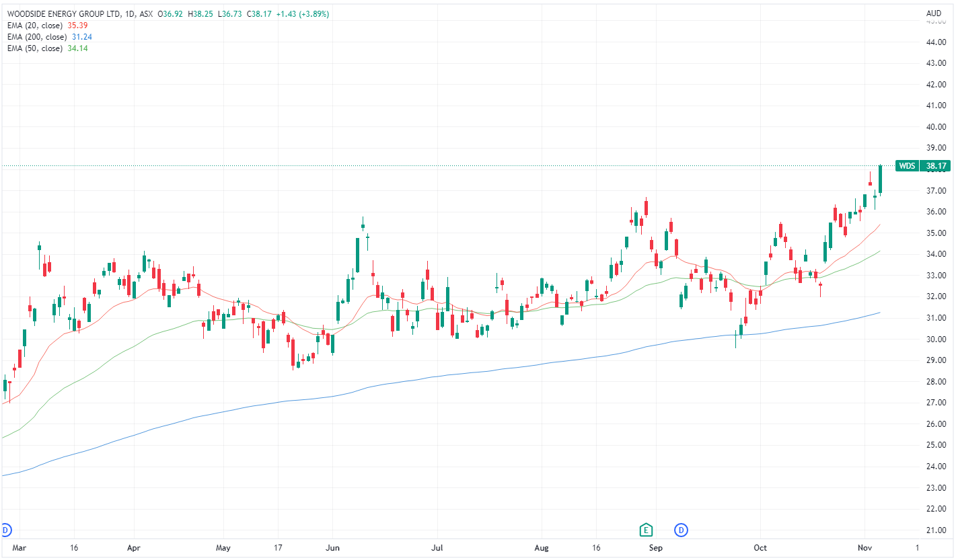This screenshot has height=560, width=956.
Task: Click the 30.00 price axis label
Action: [936, 339]
